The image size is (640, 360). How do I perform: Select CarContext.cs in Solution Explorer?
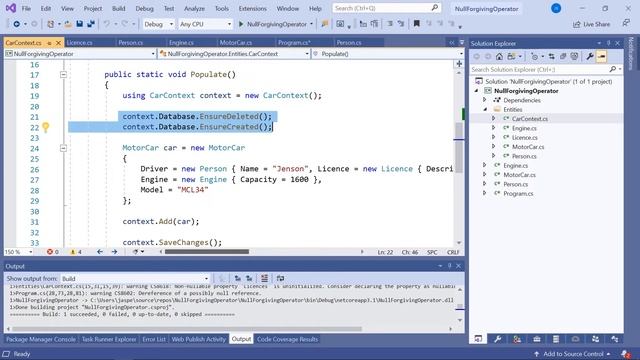(530, 119)
